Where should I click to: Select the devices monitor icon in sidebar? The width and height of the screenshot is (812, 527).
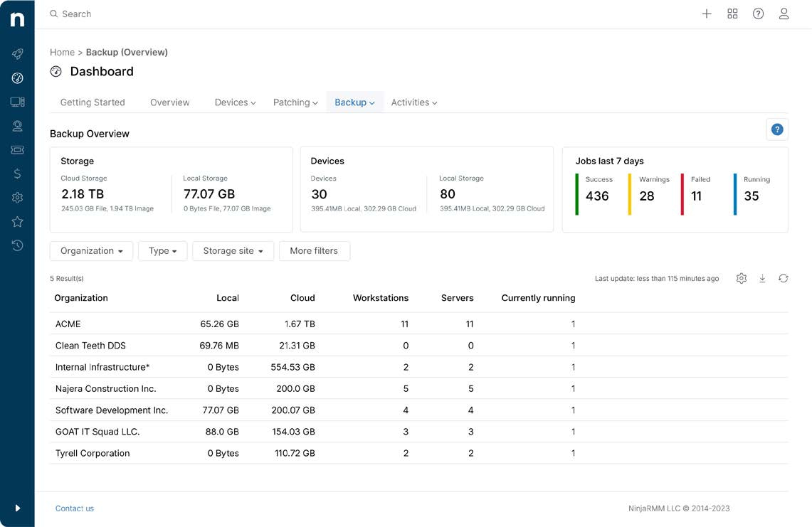(17, 102)
